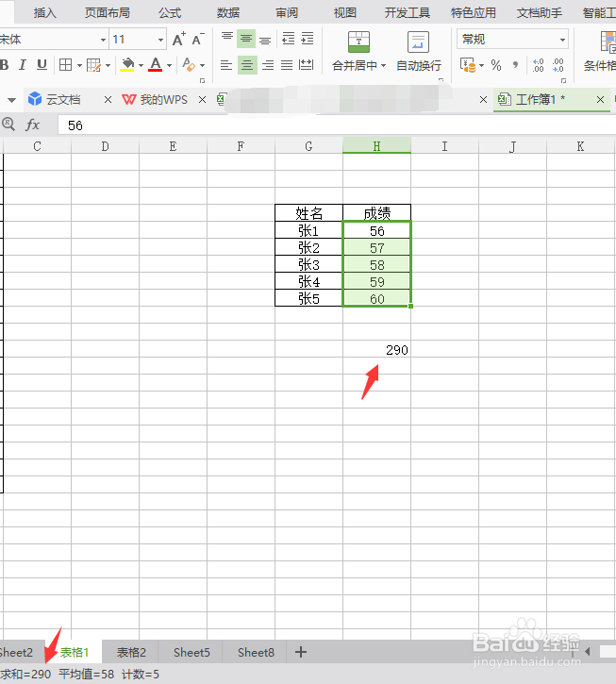The image size is (616, 684).
Task: Click the fx insert function icon
Action: click(x=33, y=125)
